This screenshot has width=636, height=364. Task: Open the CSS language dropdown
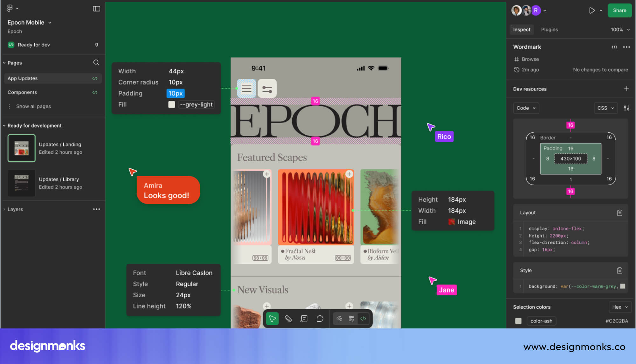click(605, 108)
